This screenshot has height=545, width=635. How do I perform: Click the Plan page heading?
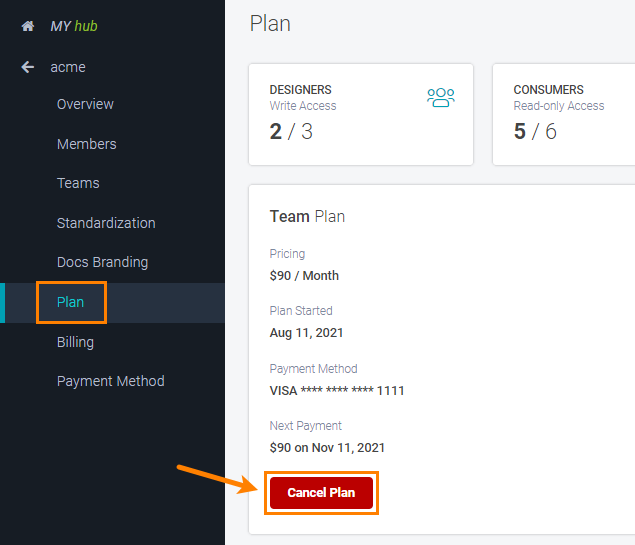tap(270, 23)
